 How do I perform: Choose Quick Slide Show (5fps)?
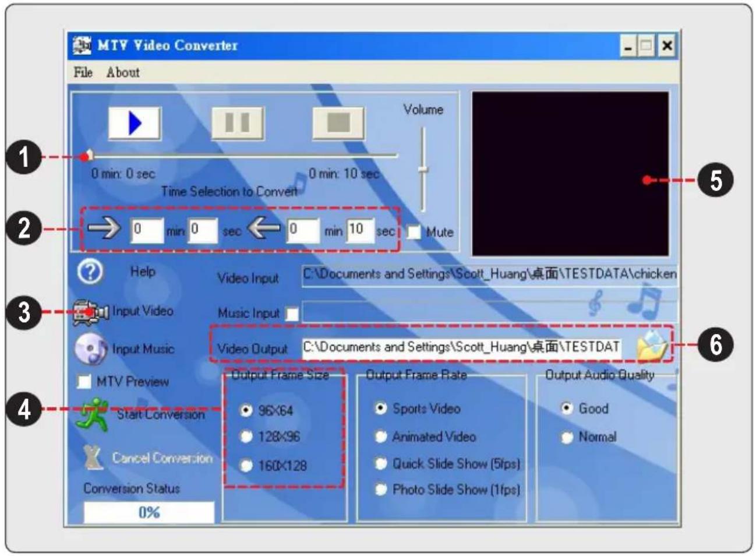pyautogui.click(x=380, y=464)
